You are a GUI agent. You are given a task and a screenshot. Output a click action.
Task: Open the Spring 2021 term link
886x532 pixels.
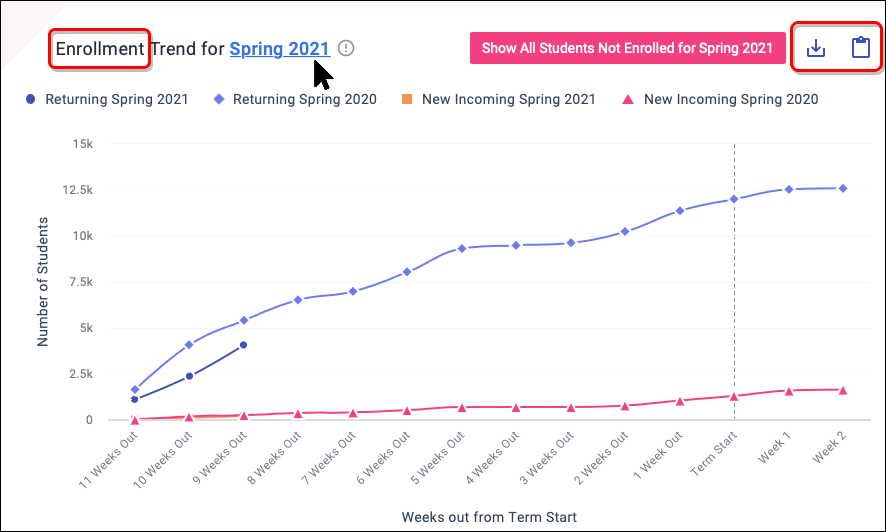[279, 48]
